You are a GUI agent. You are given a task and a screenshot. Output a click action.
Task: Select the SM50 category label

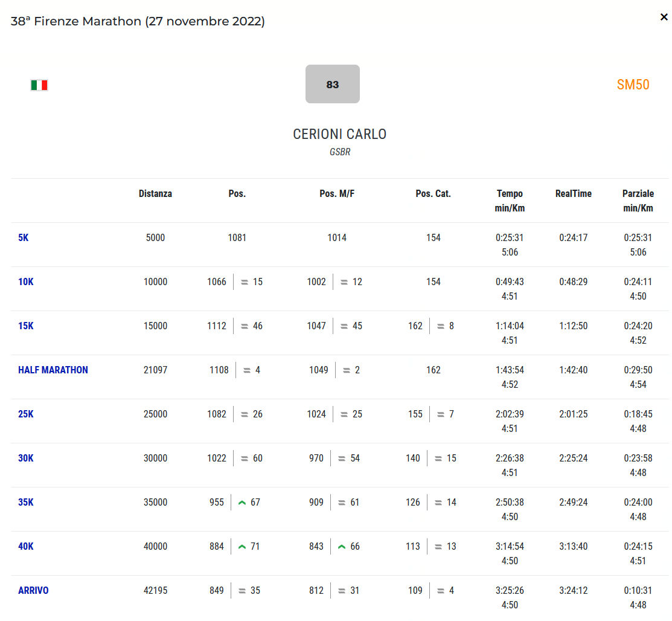point(633,85)
